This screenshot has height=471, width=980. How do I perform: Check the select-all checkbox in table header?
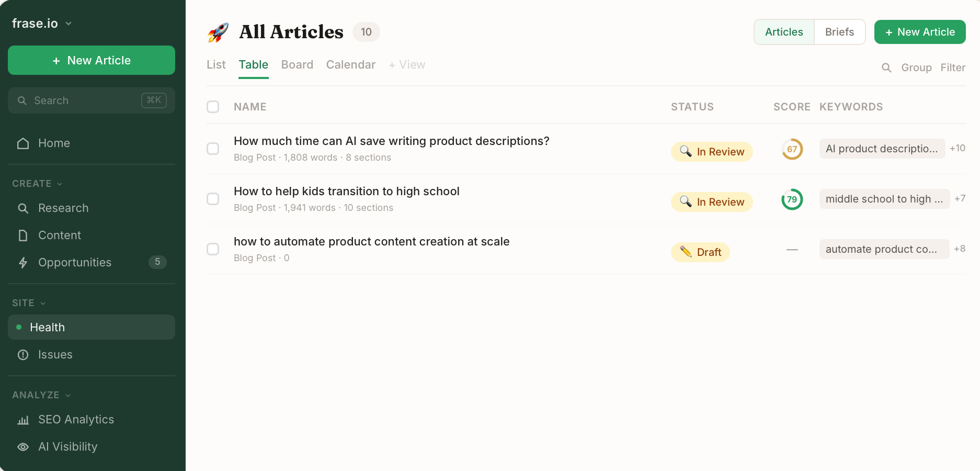click(x=213, y=107)
